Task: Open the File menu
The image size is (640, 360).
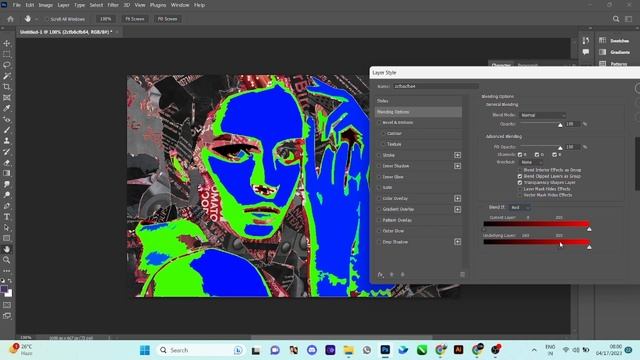Action: 16,5
